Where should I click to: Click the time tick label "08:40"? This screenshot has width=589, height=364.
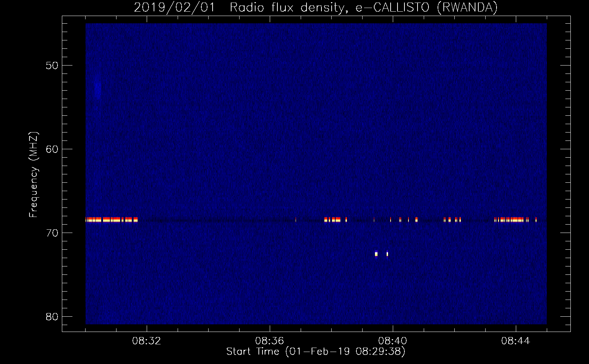click(x=393, y=341)
